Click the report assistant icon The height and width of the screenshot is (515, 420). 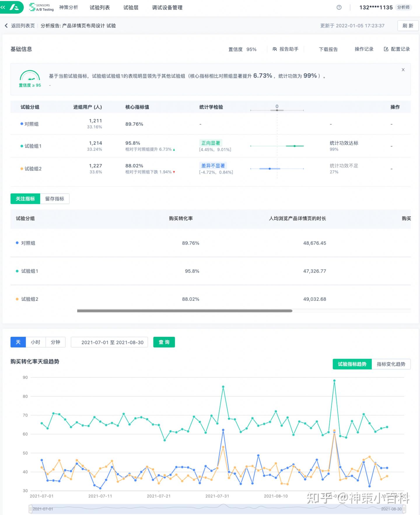click(x=274, y=49)
